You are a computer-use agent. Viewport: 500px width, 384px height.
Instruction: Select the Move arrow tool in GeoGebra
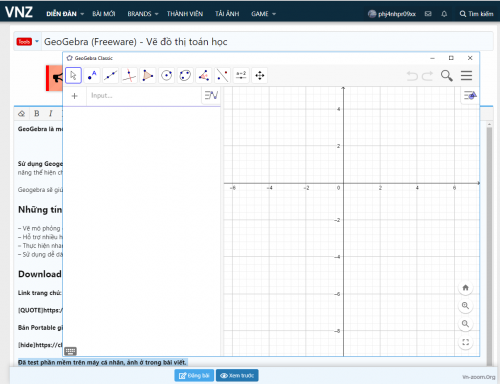tap(73, 75)
